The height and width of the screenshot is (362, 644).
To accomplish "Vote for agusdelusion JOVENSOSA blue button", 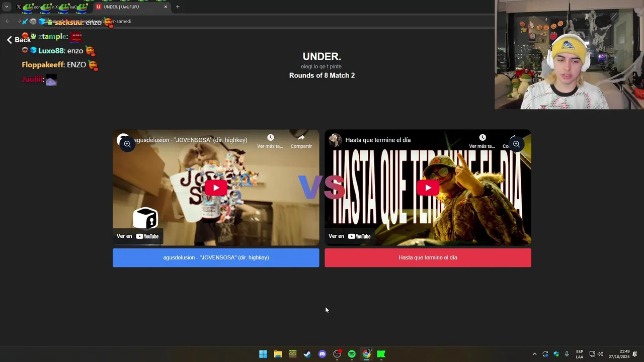I will [x=216, y=257].
